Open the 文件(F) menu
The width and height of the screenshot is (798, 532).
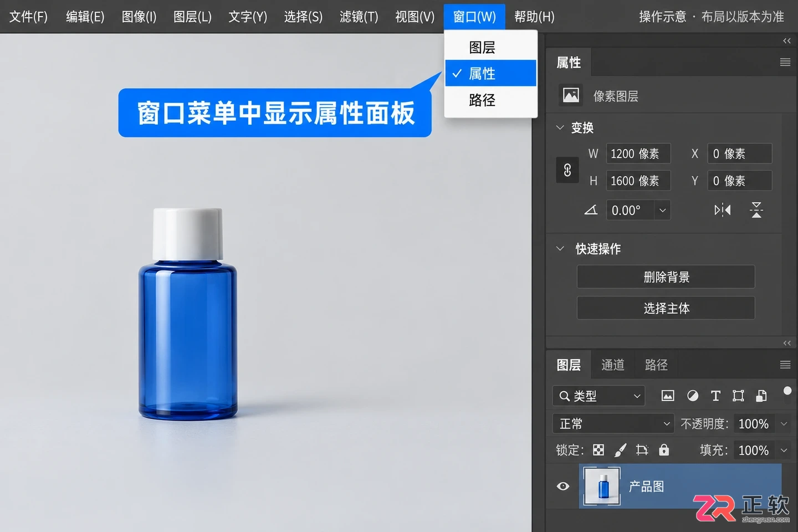click(29, 17)
